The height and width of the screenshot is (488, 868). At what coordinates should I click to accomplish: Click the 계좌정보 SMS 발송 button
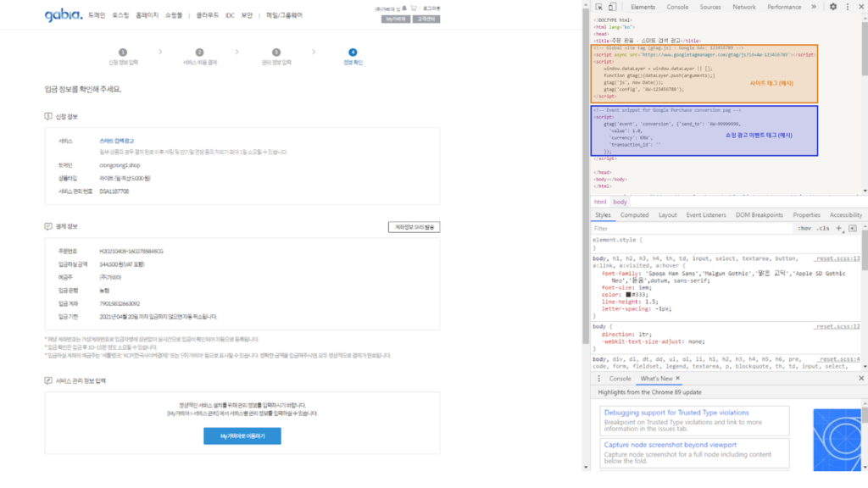click(x=414, y=227)
